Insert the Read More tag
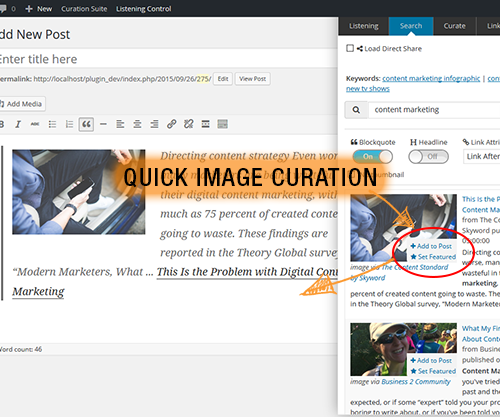500x417 pixels. (x=205, y=124)
